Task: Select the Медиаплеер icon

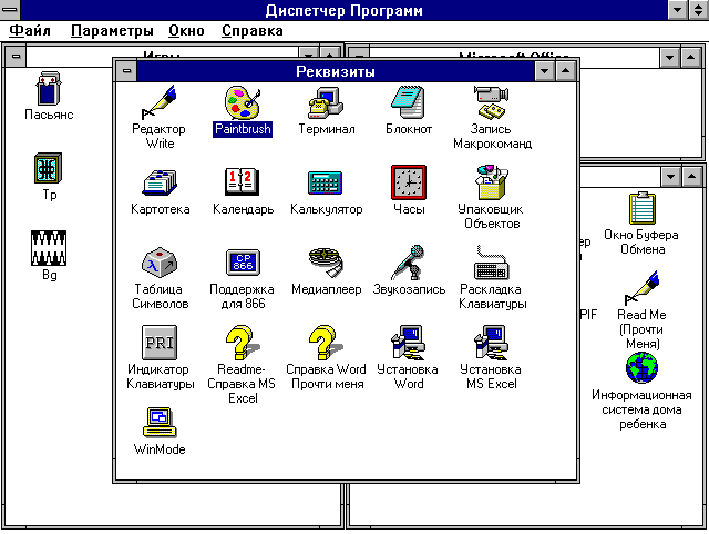Action: click(x=326, y=262)
